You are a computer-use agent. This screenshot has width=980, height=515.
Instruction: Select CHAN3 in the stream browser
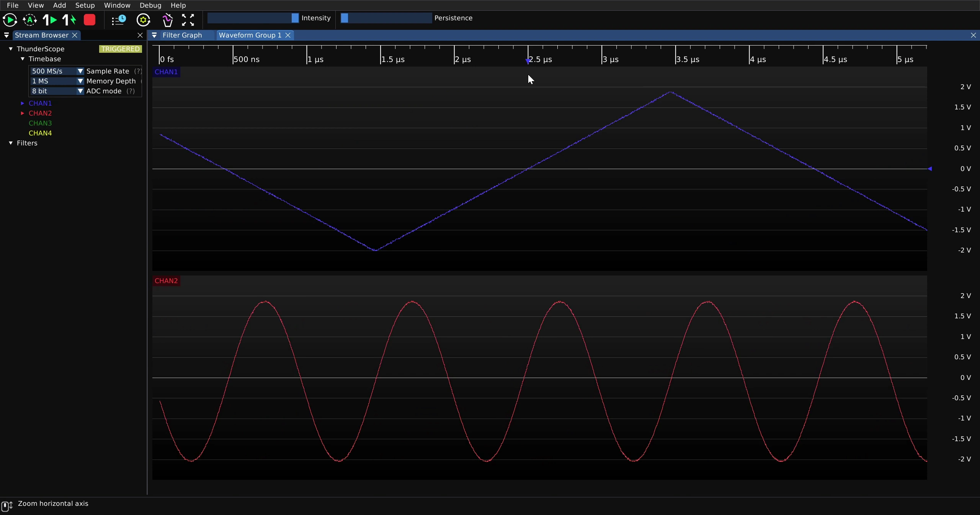coord(40,123)
